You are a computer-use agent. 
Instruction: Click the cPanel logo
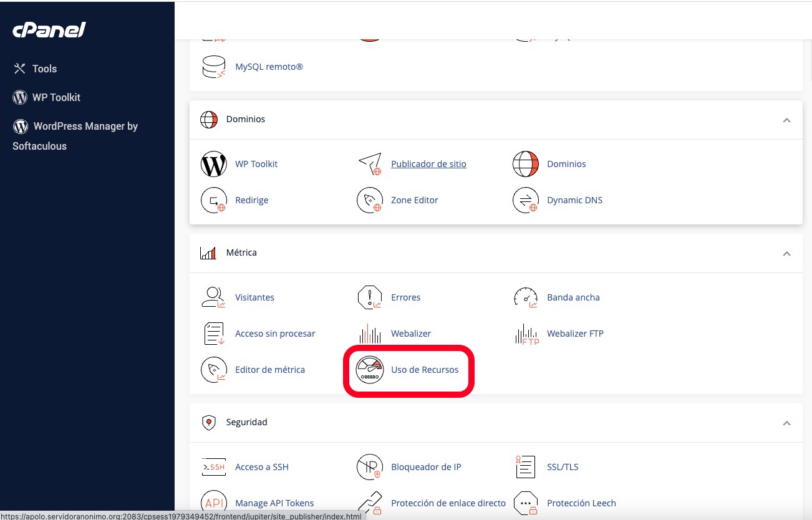coord(49,30)
